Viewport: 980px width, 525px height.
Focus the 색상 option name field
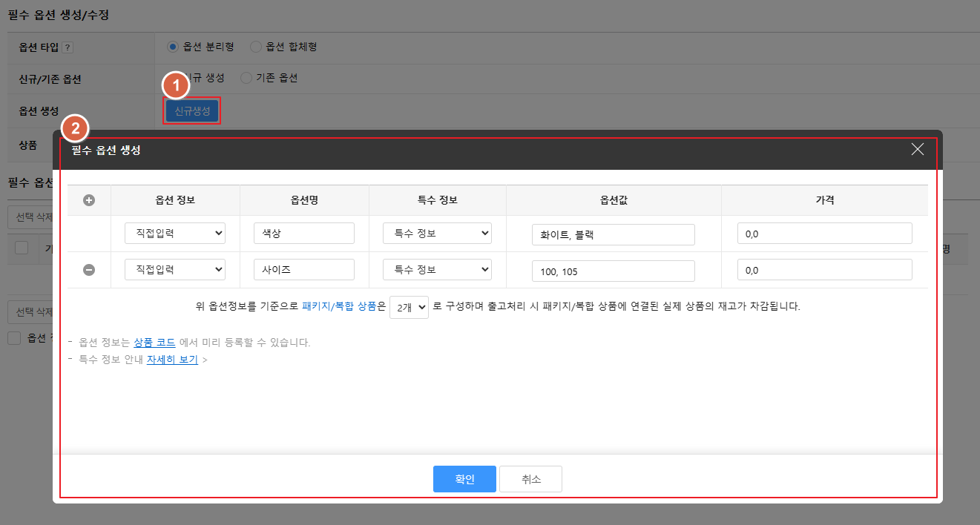[x=303, y=233]
